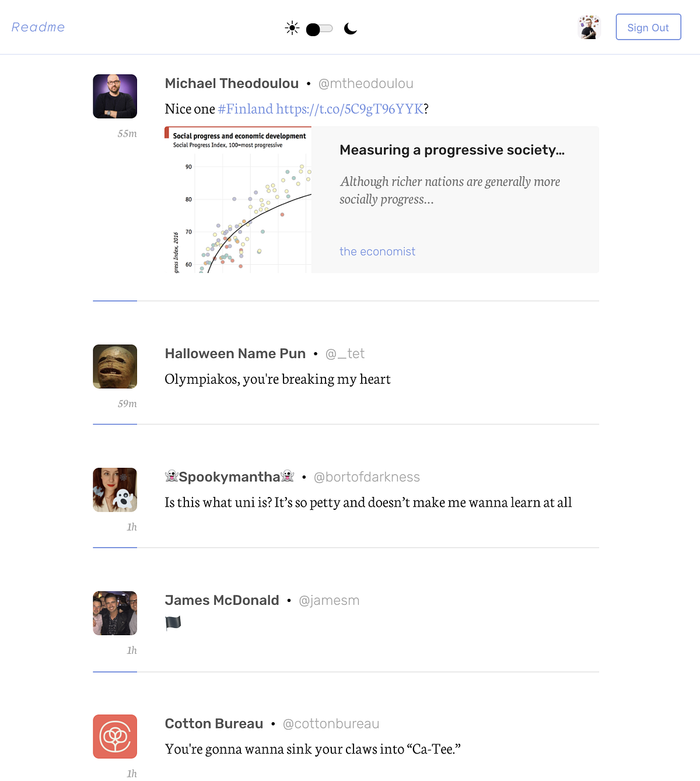
Task: Switch the header theme slider knob
Action: (x=313, y=28)
